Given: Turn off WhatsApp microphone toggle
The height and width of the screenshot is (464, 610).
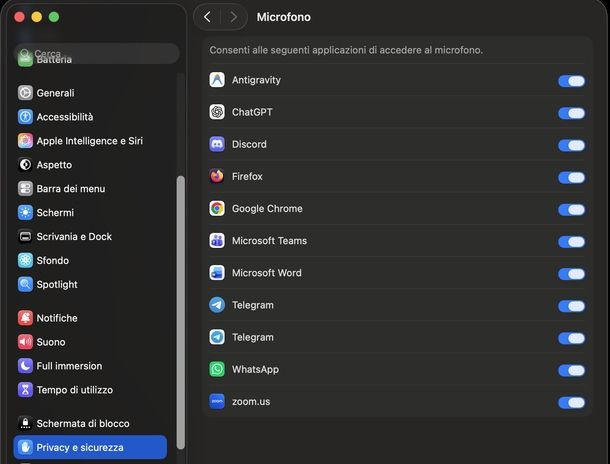Looking at the screenshot, I should (x=571, y=371).
